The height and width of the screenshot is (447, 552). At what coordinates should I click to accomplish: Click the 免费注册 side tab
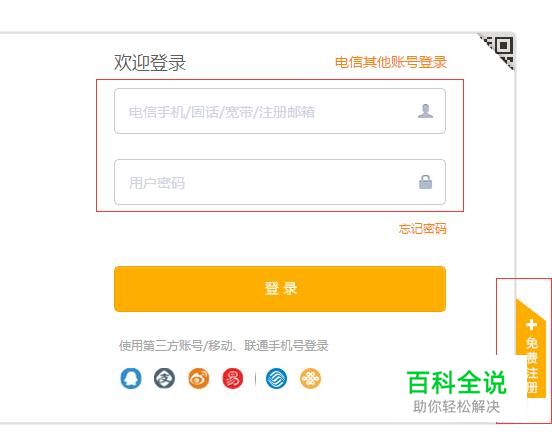click(x=531, y=348)
